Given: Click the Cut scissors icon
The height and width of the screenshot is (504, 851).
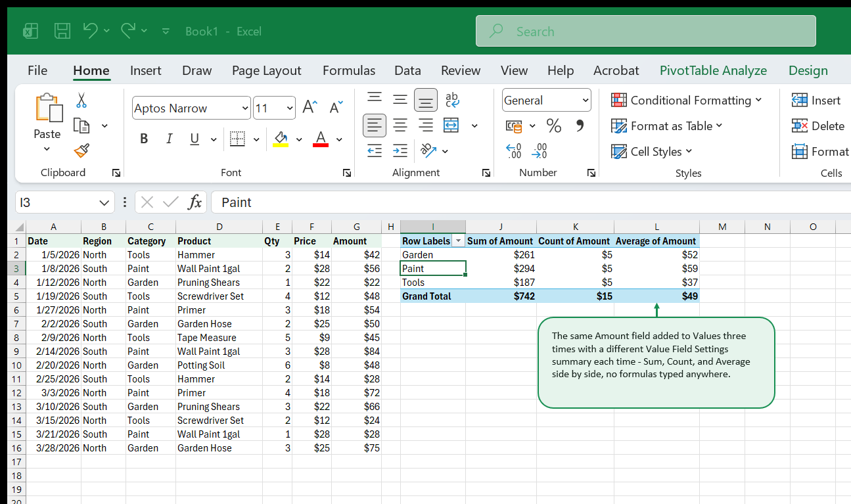Looking at the screenshot, I should tap(81, 101).
